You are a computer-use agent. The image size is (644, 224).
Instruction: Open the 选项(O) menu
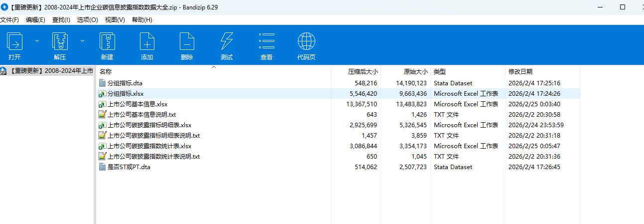pyautogui.click(x=87, y=19)
